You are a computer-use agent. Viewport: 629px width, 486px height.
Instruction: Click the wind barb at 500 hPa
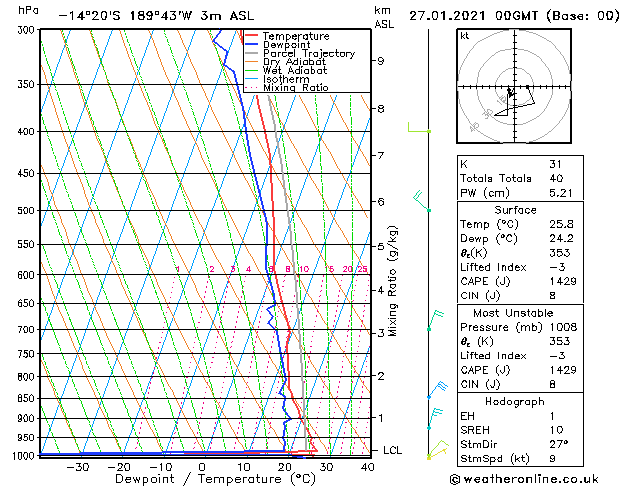click(422, 200)
